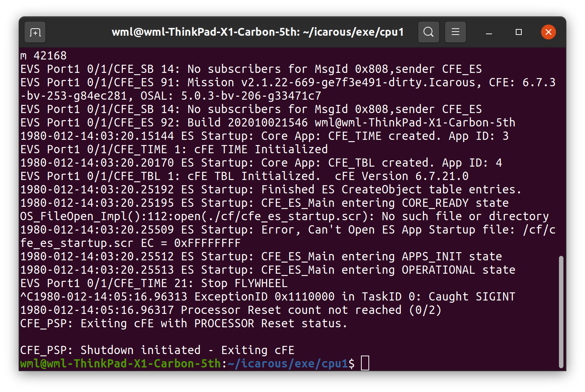Image resolution: width=585 pixels, height=392 pixels.
Task: Click the title bar showing the cpu1 path
Action: click(x=257, y=32)
